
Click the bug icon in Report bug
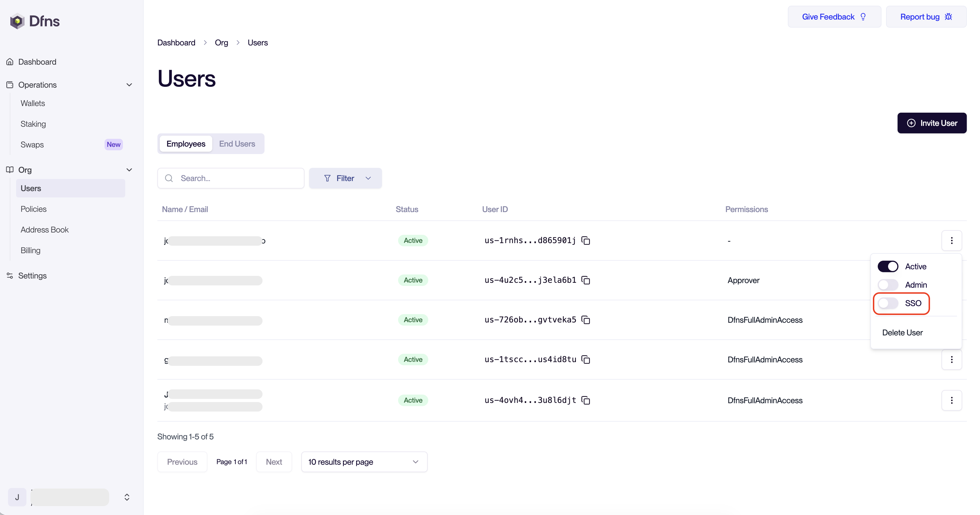[x=948, y=17]
